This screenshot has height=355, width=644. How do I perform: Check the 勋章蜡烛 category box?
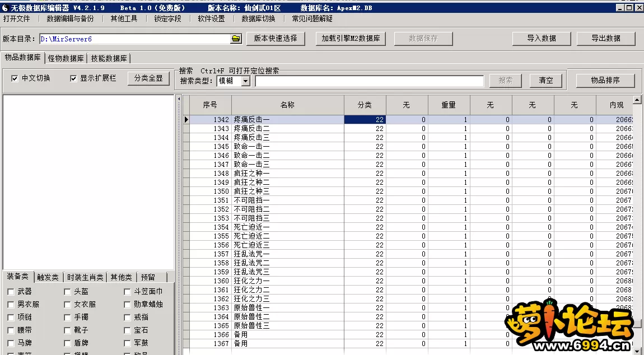(127, 305)
